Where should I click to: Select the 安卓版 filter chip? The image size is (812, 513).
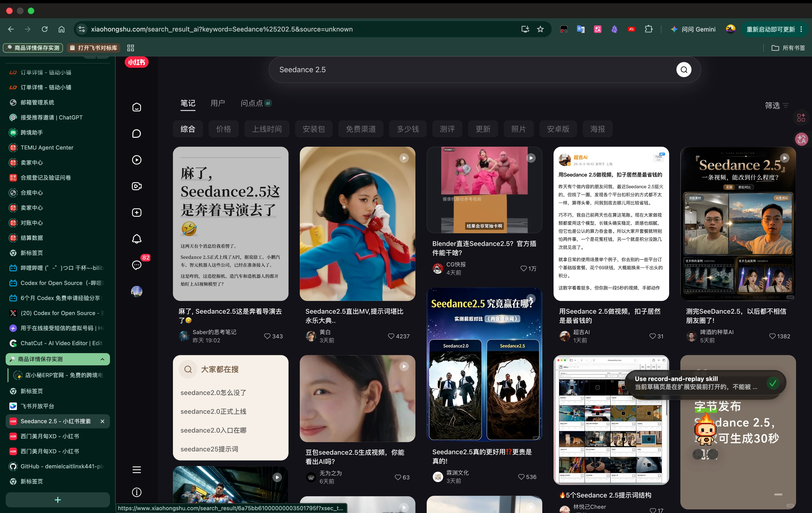pyautogui.click(x=558, y=129)
